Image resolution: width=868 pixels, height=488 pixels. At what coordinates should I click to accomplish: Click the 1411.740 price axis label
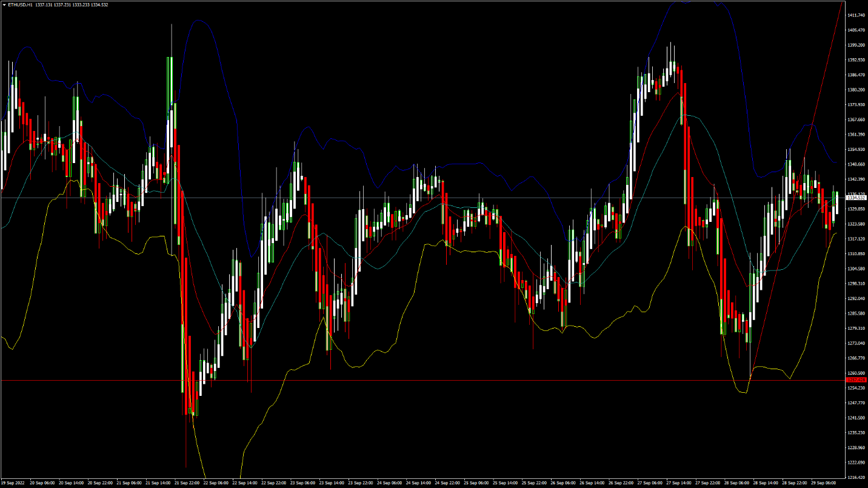click(x=856, y=15)
